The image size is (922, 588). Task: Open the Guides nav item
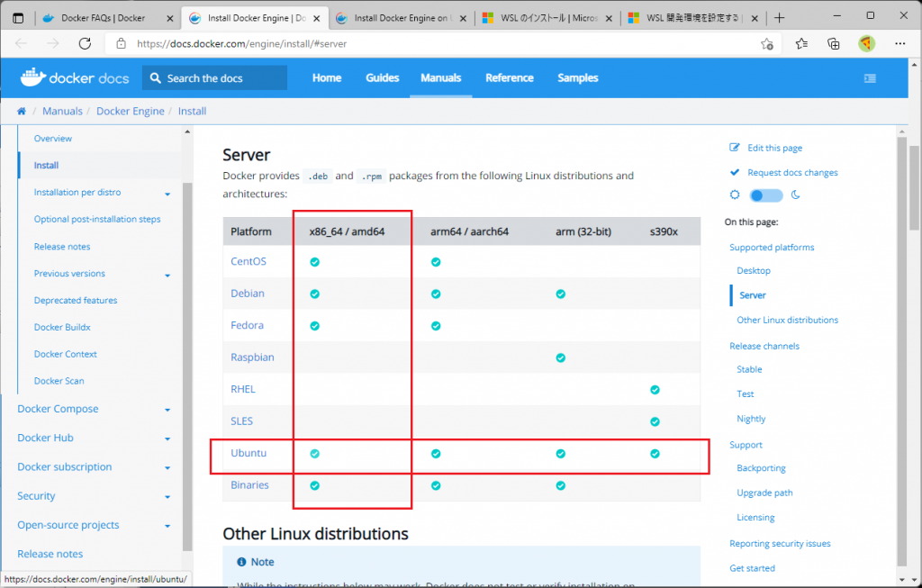[382, 77]
